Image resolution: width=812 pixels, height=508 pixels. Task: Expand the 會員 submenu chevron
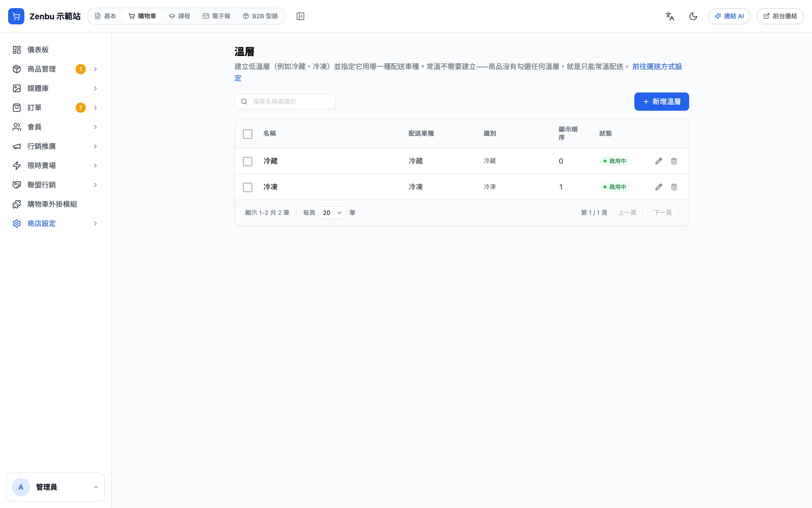[x=95, y=127]
